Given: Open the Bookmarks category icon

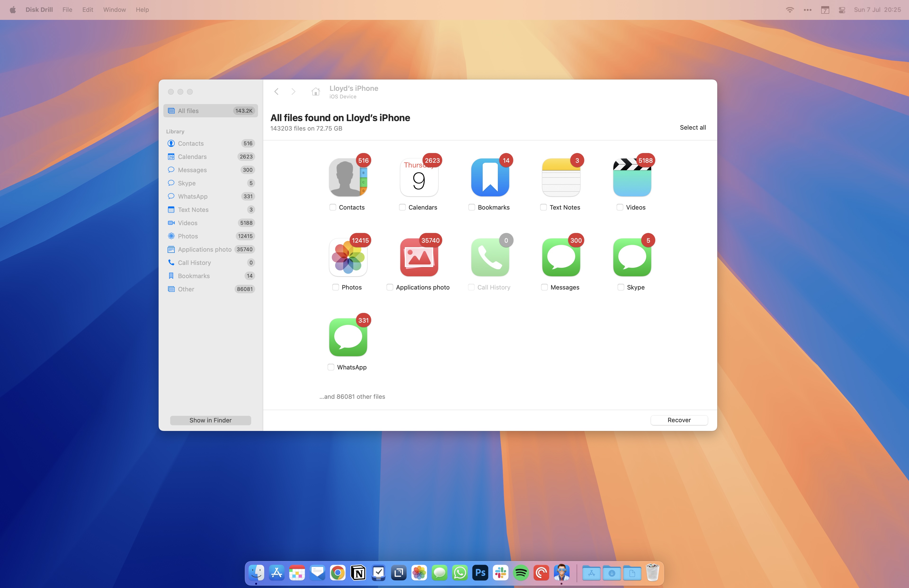Looking at the screenshot, I should (490, 177).
